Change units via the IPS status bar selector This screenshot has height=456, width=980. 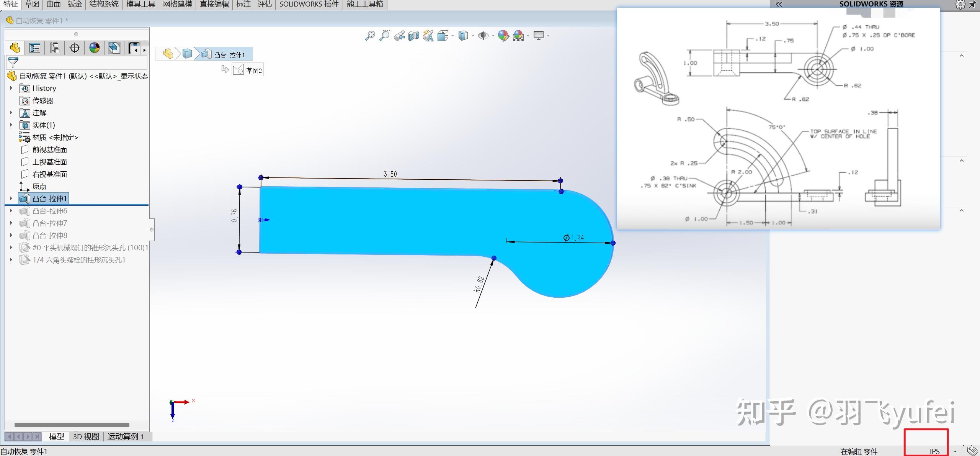(x=935, y=451)
